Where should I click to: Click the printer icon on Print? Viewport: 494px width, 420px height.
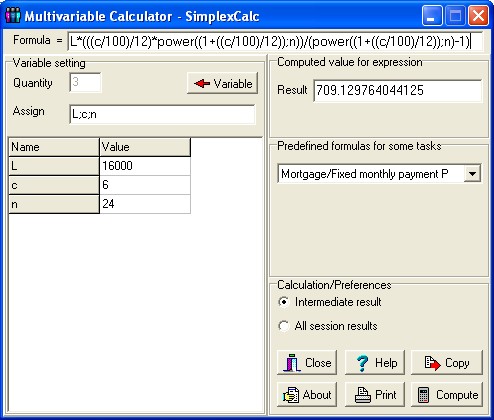[x=362, y=395]
